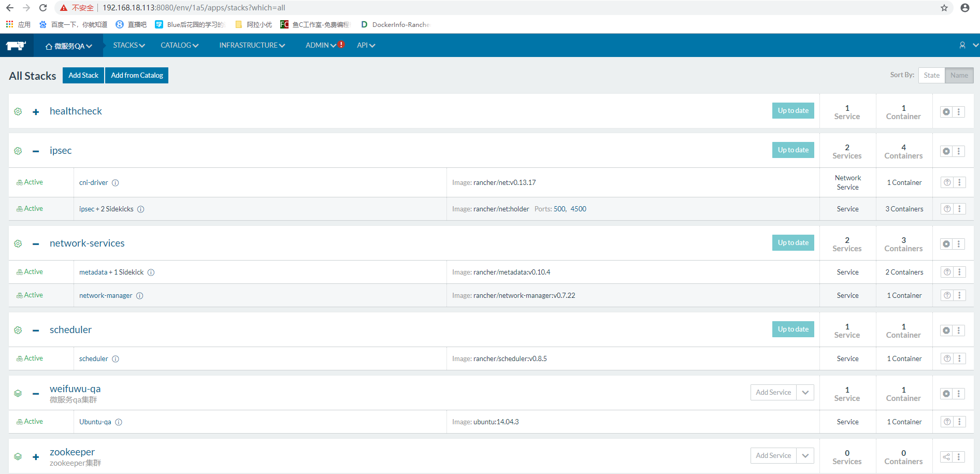Open the network-manager service link
Viewport: 980px width, 474px height.
tap(106, 295)
